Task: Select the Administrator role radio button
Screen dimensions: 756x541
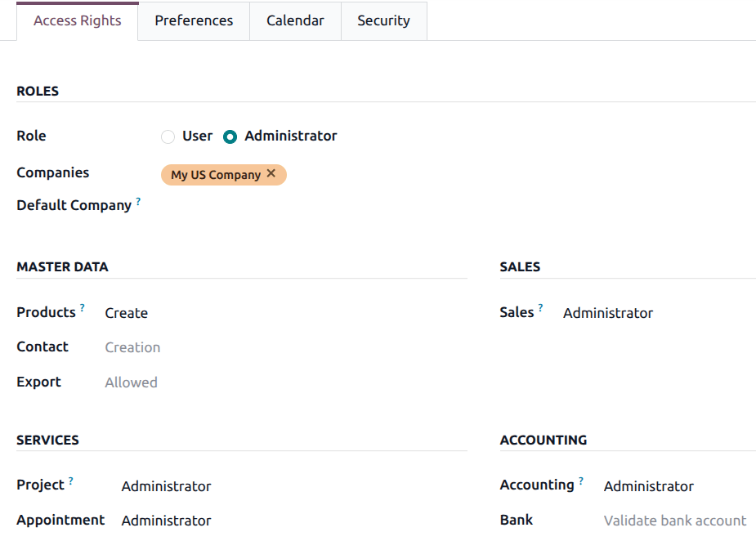Action: click(x=230, y=137)
